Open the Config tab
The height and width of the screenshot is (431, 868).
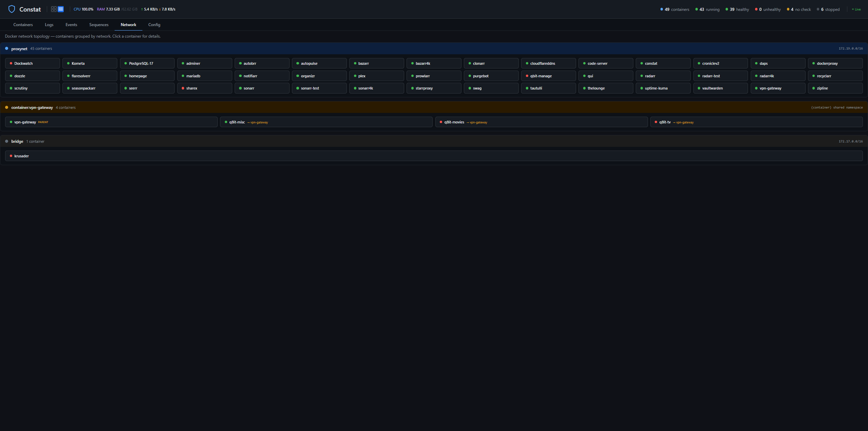click(154, 25)
